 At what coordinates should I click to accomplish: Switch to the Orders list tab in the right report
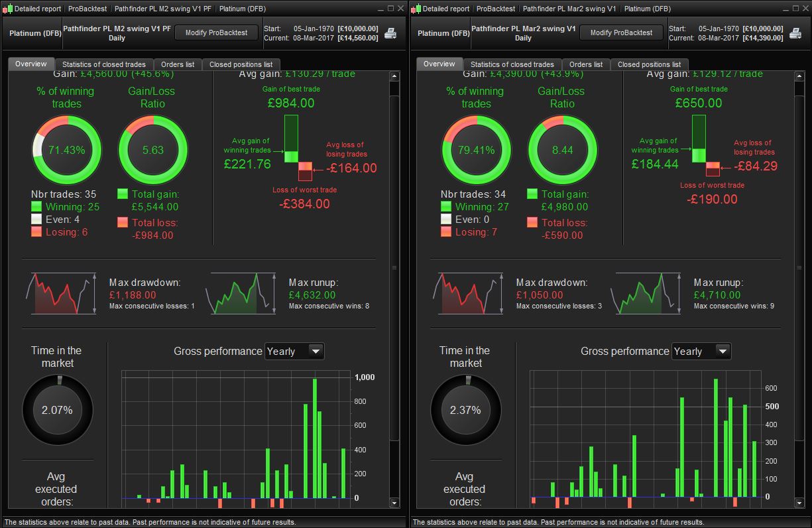pos(586,64)
